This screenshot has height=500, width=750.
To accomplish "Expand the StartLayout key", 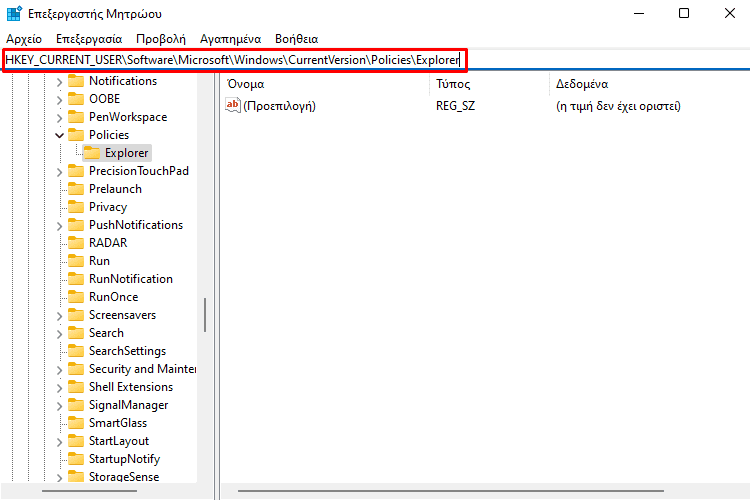I will (x=59, y=442).
